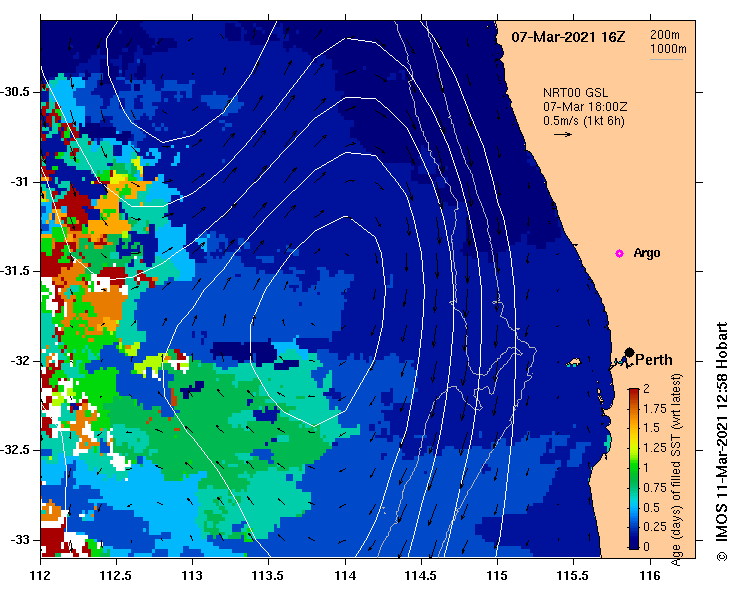Viewport: 739px width, 592px height.
Task: Click the 07-Mar 18:00Z timestamp text
Action: coord(585,107)
